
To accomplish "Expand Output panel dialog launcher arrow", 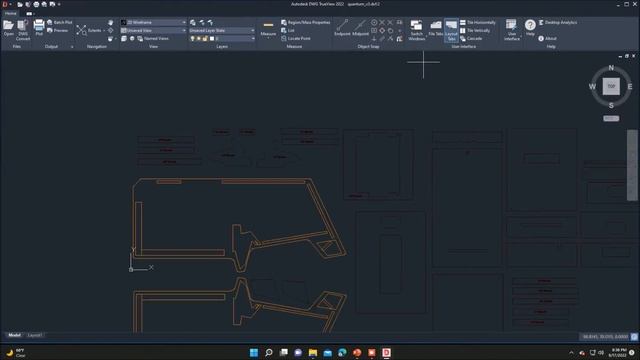I will [72, 47].
